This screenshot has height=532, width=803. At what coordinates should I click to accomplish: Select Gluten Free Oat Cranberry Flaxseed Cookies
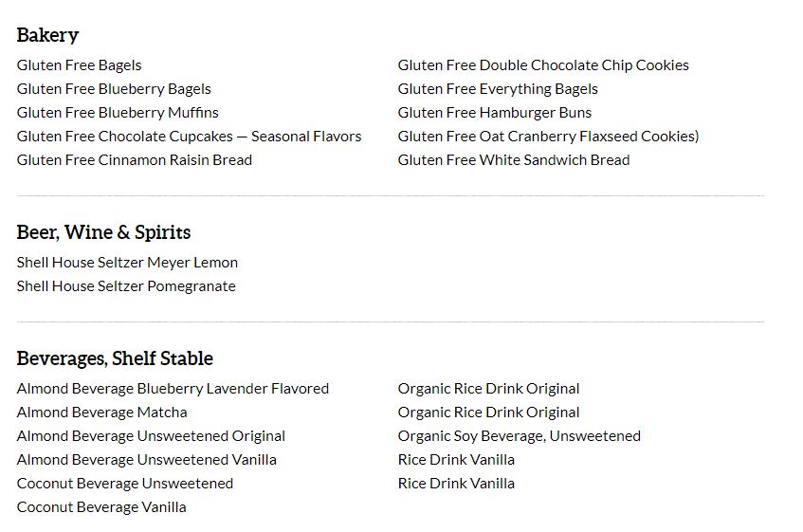[x=548, y=137]
